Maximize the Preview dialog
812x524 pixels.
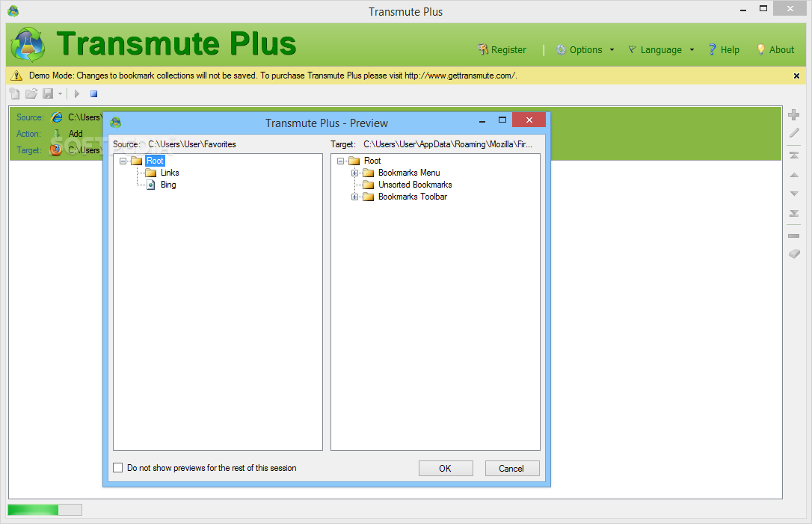click(x=502, y=120)
